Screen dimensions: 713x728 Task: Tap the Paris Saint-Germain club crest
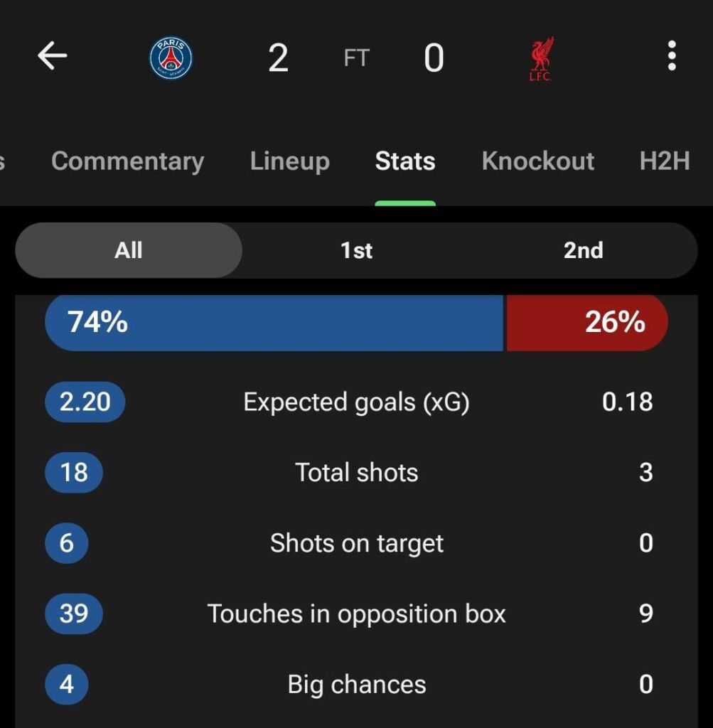pos(170,56)
